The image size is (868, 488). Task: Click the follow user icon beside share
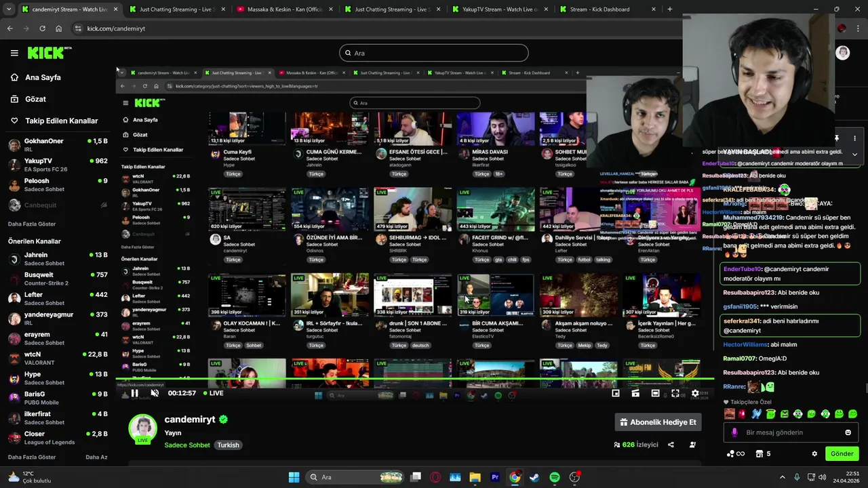tap(692, 445)
